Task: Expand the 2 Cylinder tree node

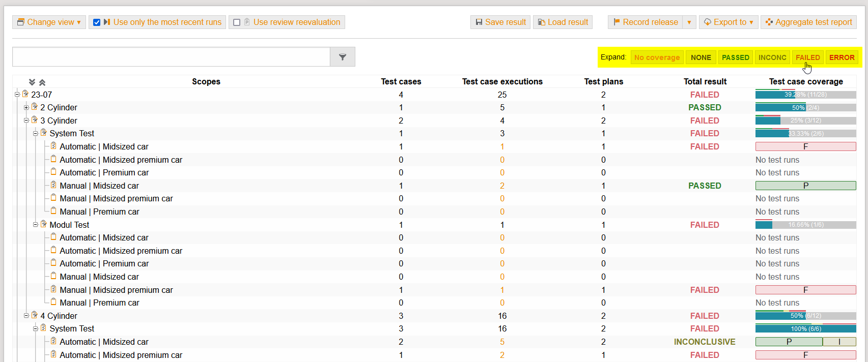Action: pyautogui.click(x=26, y=107)
